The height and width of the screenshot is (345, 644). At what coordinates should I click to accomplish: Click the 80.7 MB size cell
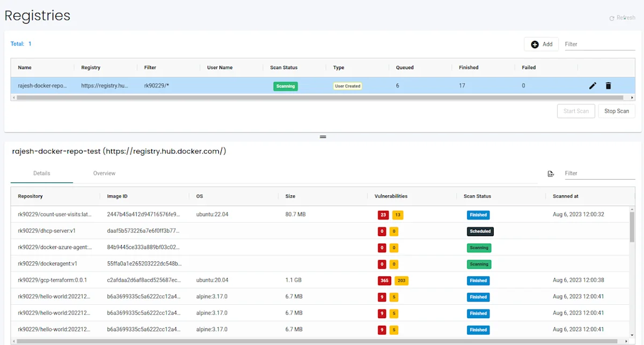(x=295, y=215)
